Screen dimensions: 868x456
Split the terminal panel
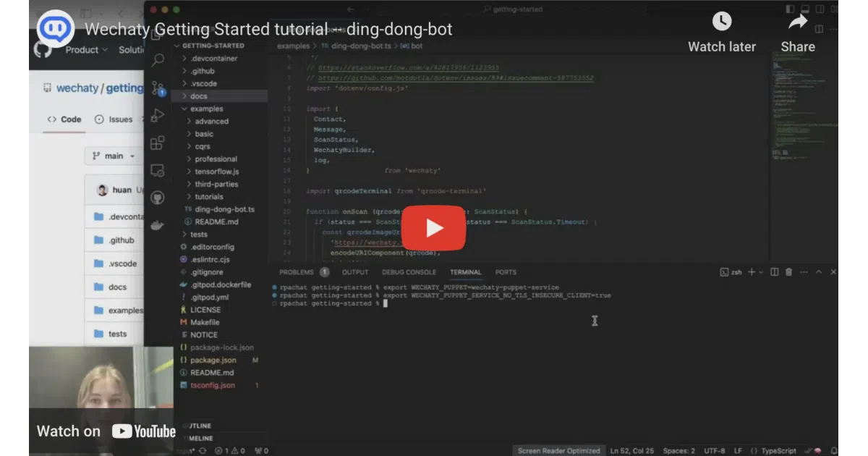pyautogui.click(x=774, y=272)
